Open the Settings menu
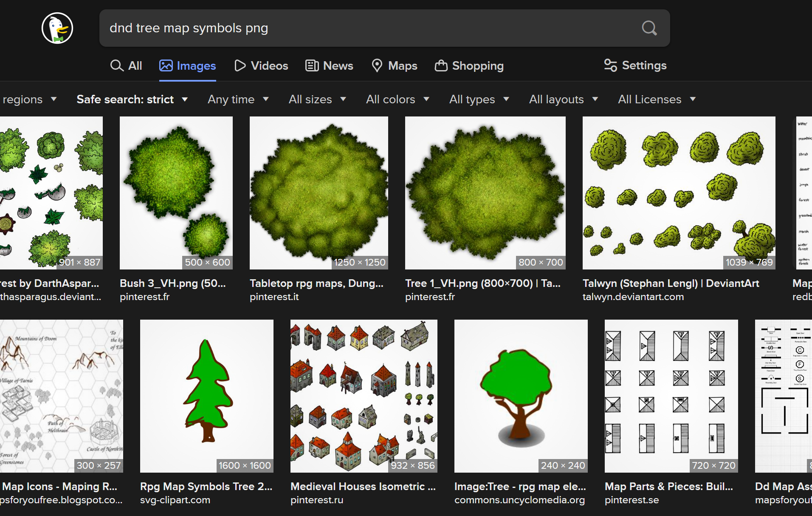 (x=635, y=65)
